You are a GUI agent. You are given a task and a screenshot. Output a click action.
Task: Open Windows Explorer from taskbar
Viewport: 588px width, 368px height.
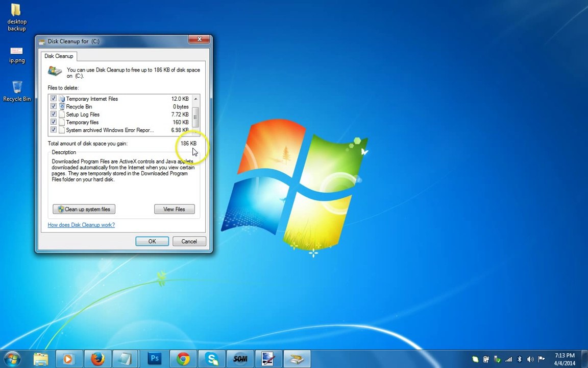coord(40,359)
